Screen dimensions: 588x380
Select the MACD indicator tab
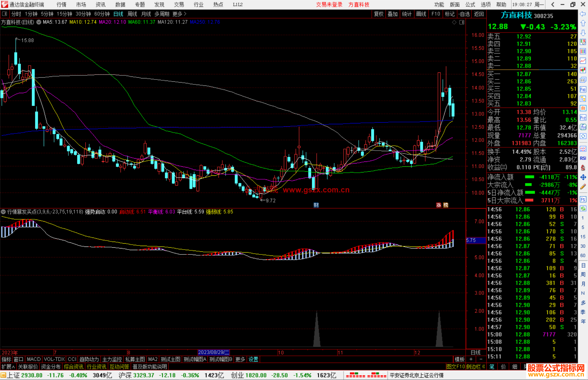coord(33,359)
